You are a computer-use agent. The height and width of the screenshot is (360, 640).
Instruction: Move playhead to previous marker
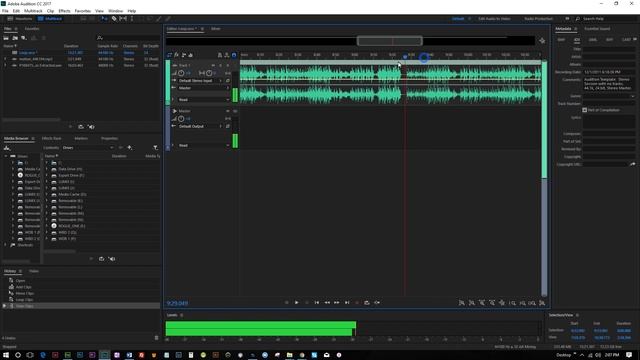tap(317, 303)
